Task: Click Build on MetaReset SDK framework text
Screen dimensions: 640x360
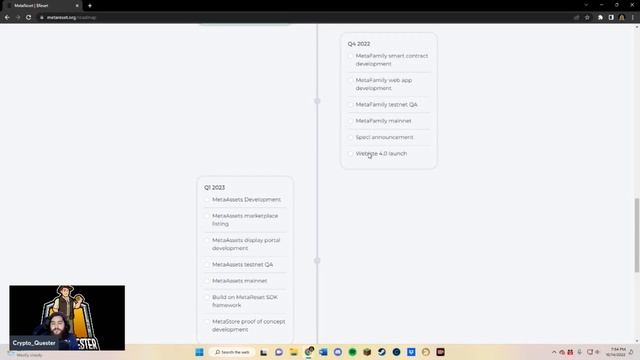Action: pyautogui.click(x=245, y=301)
